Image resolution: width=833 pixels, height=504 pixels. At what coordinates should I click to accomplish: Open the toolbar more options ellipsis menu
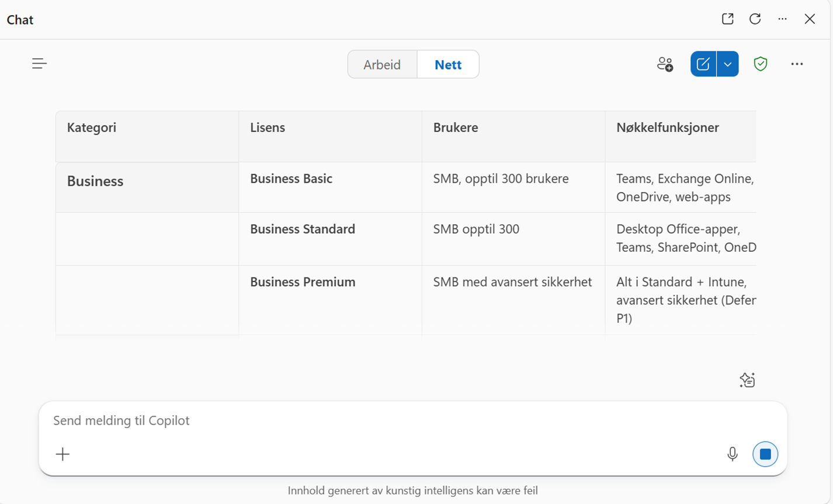click(797, 64)
